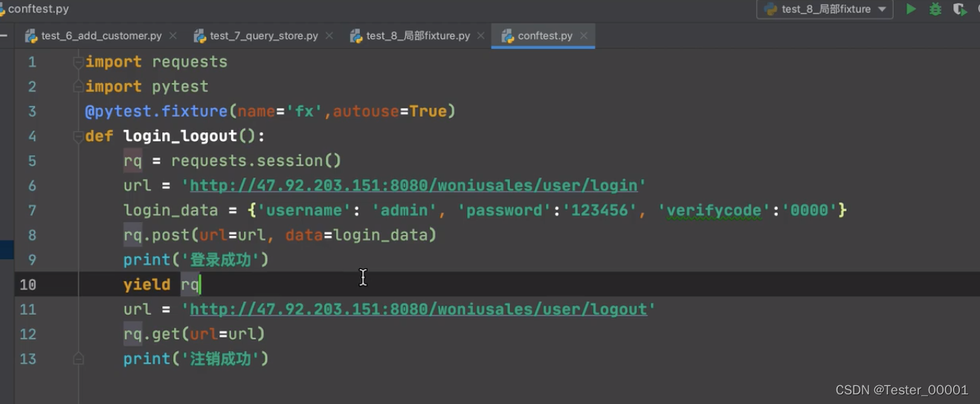Click 'rq.post' on line 8
Screen dimensions: 980x404
coord(156,235)
